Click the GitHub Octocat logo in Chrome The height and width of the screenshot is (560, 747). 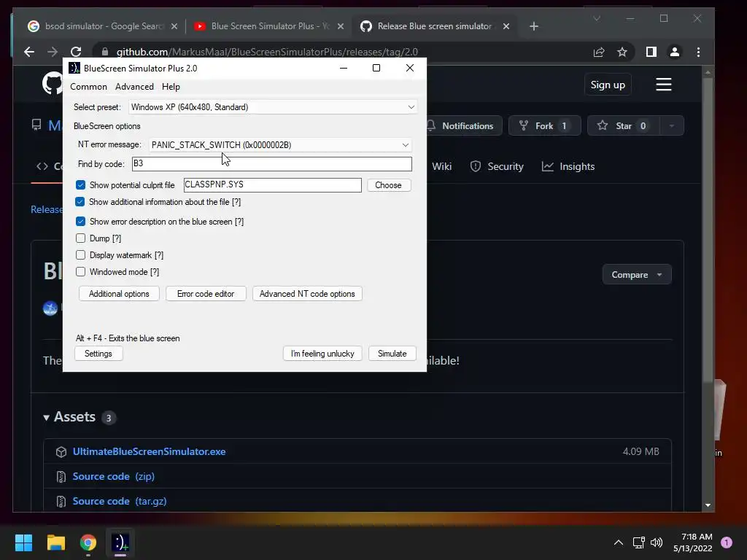(53, 84)
